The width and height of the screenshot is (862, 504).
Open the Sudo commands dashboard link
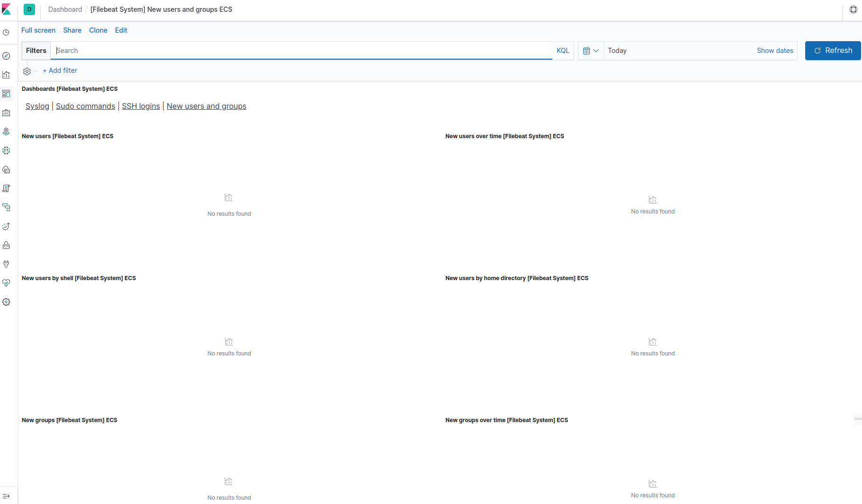[85, 106]
